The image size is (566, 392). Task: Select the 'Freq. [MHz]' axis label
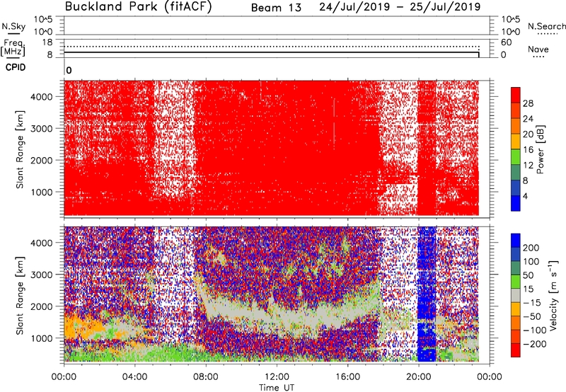click(x=13, y=48)
